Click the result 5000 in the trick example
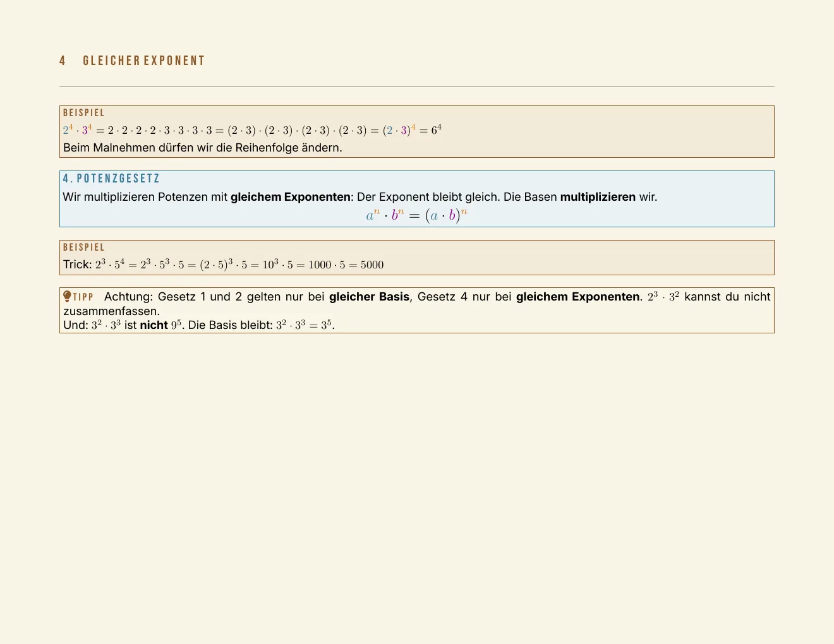The width and height of the screenshot is (834, 644). 372,265
